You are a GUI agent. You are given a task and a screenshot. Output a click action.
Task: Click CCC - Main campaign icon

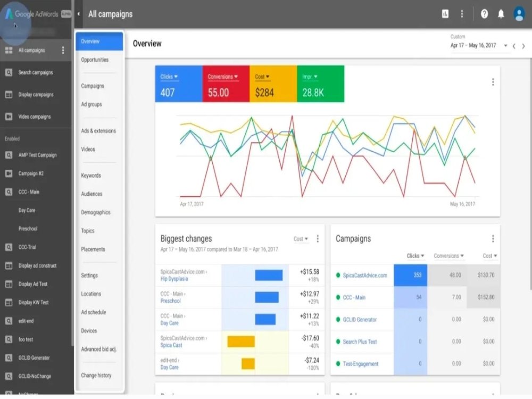point(9,192)
